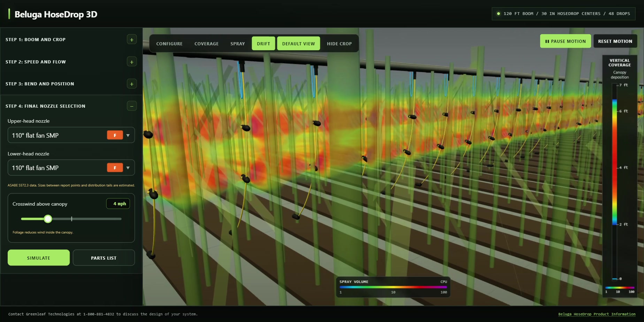Click the Step 4: Final Nozzle Selection header

45,106
